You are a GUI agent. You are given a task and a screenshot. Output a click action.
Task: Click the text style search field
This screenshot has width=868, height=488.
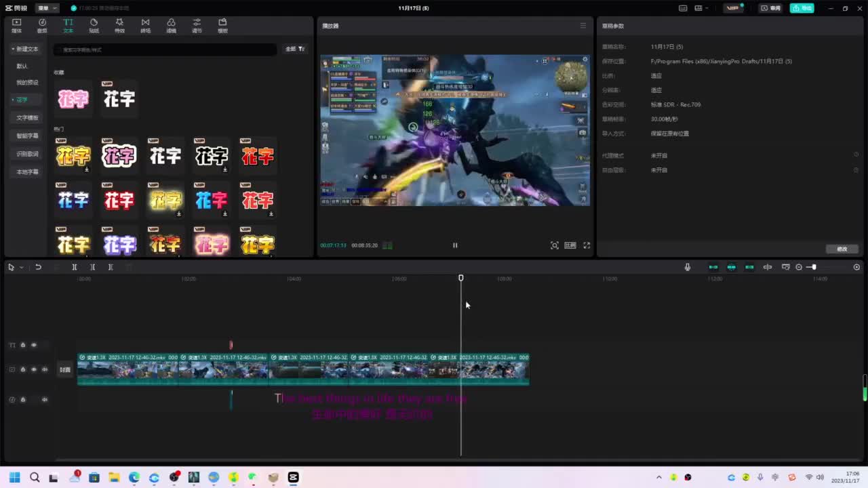pyautogui.click(x=165, y=49)
